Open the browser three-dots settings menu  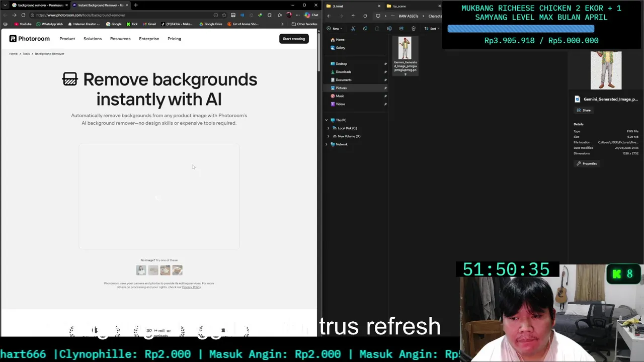(x=298, y=15)
